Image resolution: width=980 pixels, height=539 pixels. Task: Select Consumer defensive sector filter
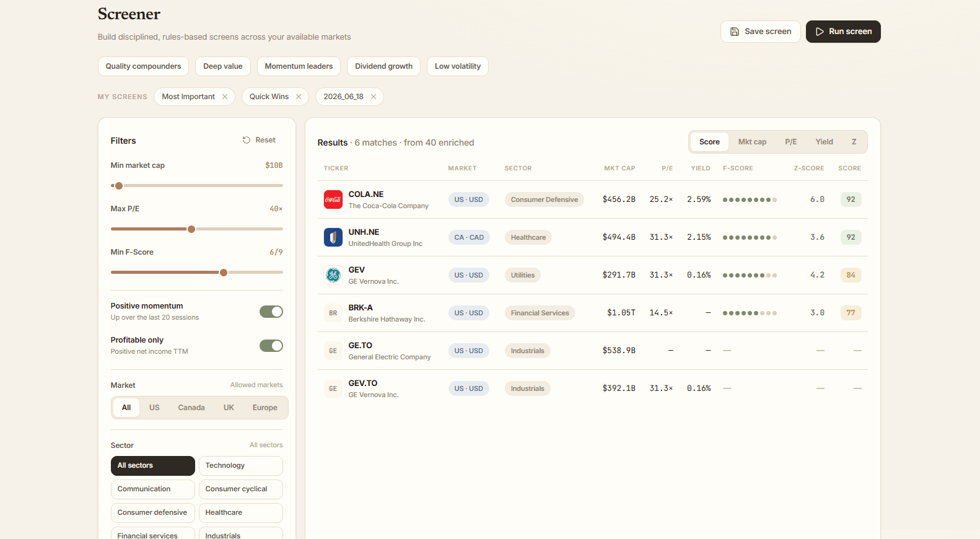click(x=153, y=513)
